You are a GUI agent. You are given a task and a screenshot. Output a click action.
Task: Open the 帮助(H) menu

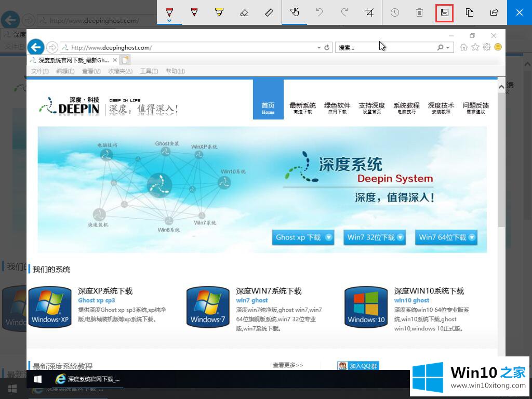point(175,71)
